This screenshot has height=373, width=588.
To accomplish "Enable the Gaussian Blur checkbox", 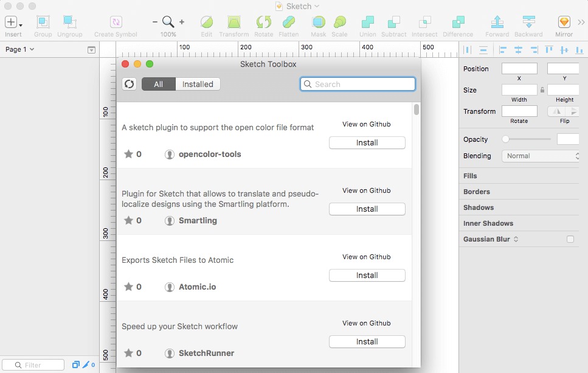I will pyautogui.click(x=569, y=239).
